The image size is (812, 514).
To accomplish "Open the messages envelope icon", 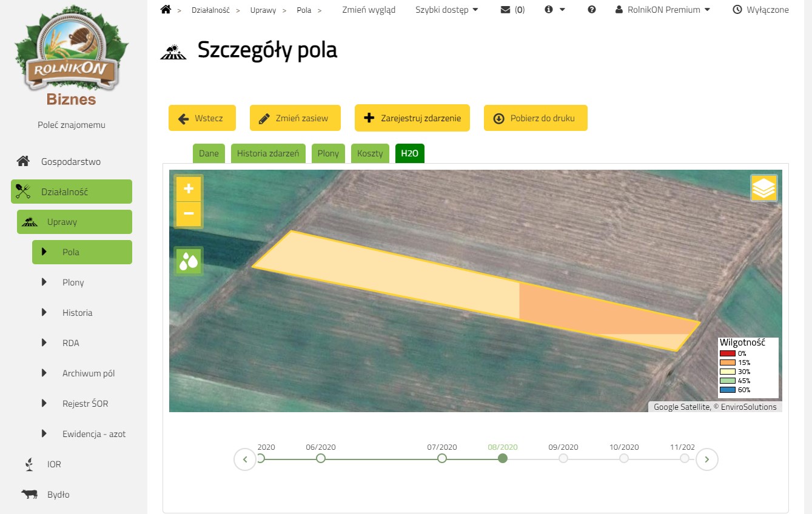I will click(x=506, y=10).
